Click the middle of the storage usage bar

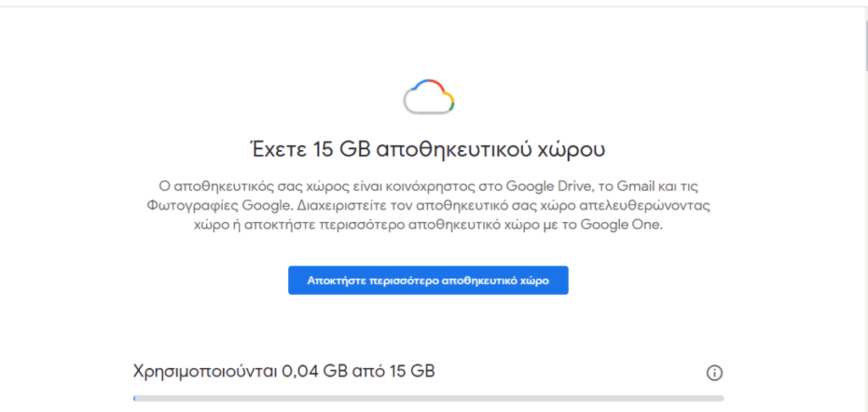pyautogui.click(x=428, y=398)
